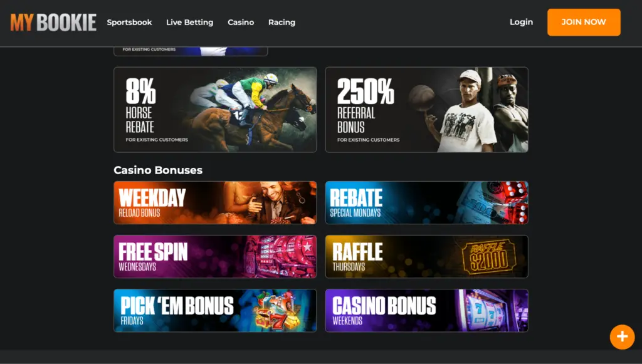Open the Sportsbook menu item

129,23
